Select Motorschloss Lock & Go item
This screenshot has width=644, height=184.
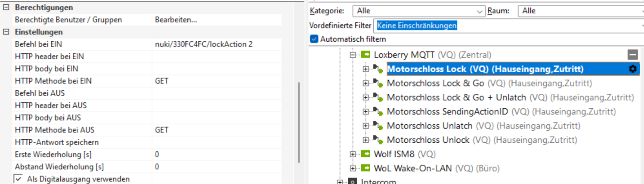click(435, 83)
